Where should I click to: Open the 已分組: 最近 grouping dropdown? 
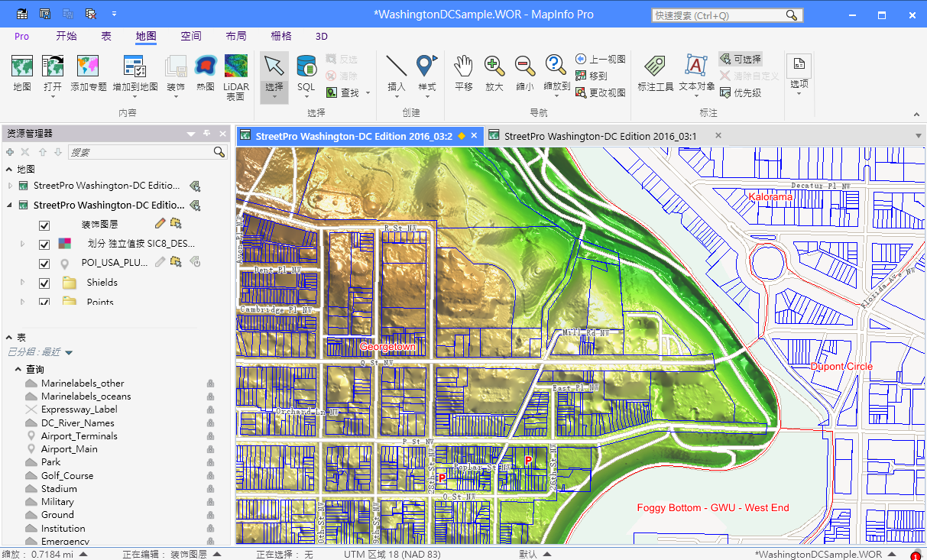tap(69, 352)
